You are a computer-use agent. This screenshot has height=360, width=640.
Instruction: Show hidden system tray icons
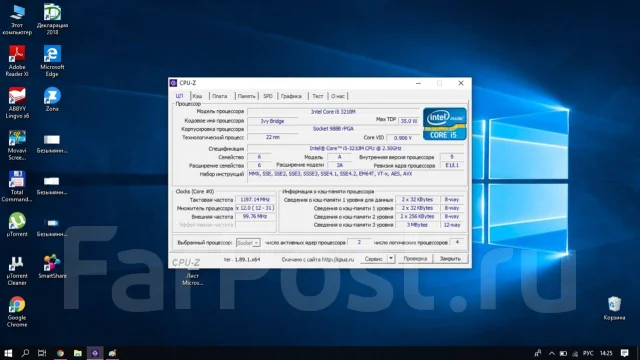click(x=551, y=353)
